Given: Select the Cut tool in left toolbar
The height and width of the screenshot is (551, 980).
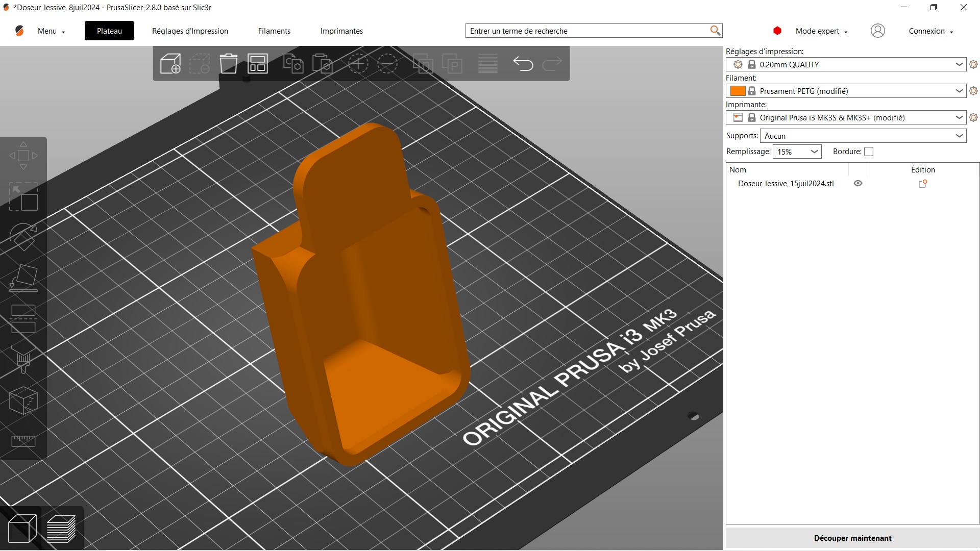Looking at the screenshot, I should 23,319.
